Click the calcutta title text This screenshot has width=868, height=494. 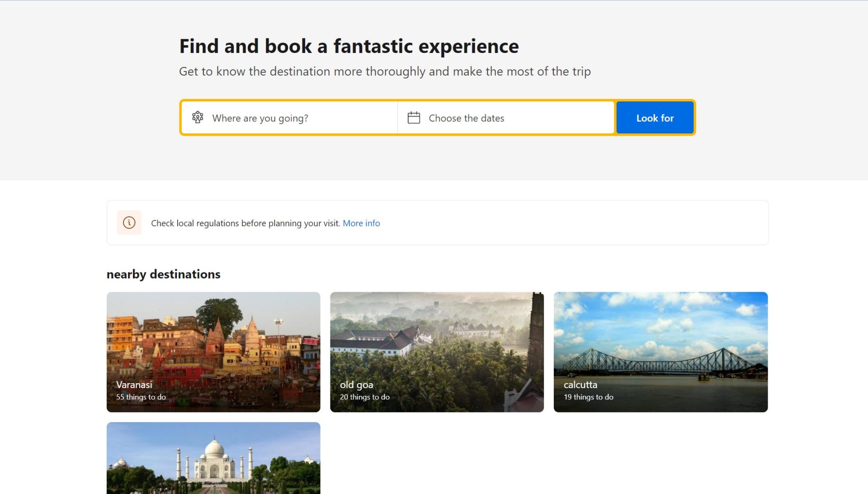tap(580, 385)
